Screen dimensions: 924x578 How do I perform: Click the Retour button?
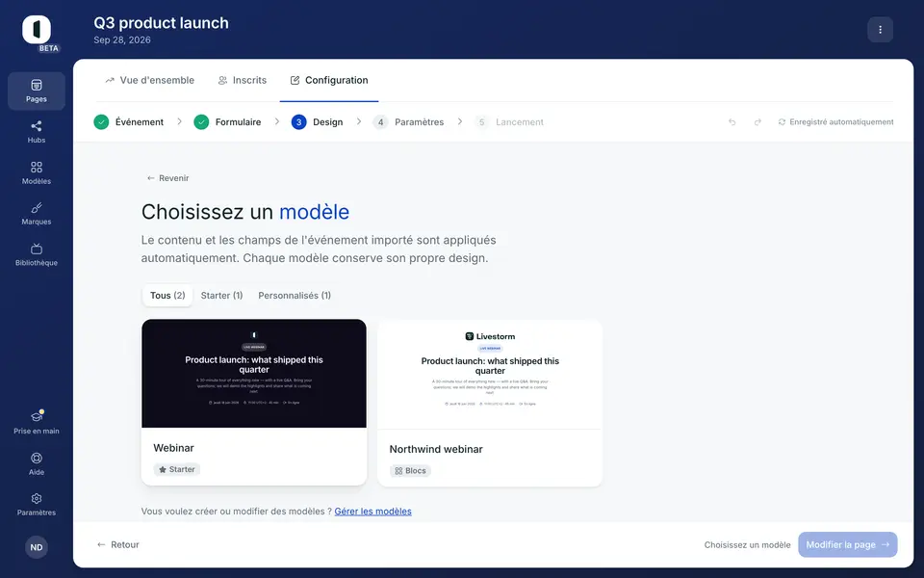[118, 545]
